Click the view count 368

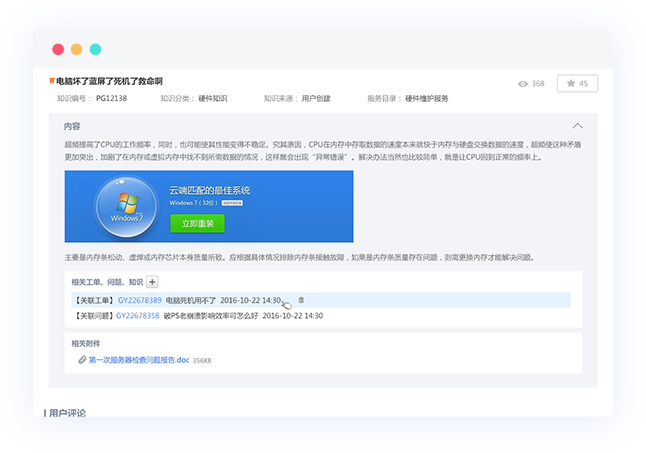tap(538, 84)
